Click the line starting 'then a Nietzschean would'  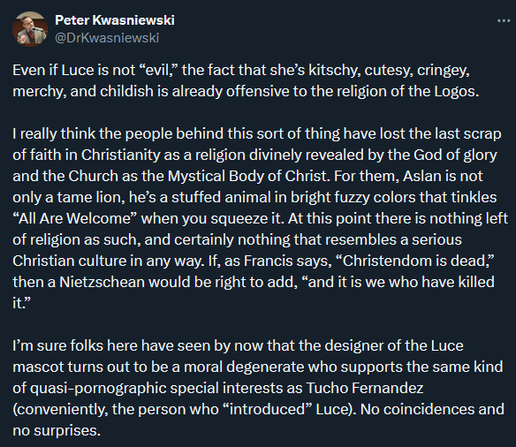253,282
